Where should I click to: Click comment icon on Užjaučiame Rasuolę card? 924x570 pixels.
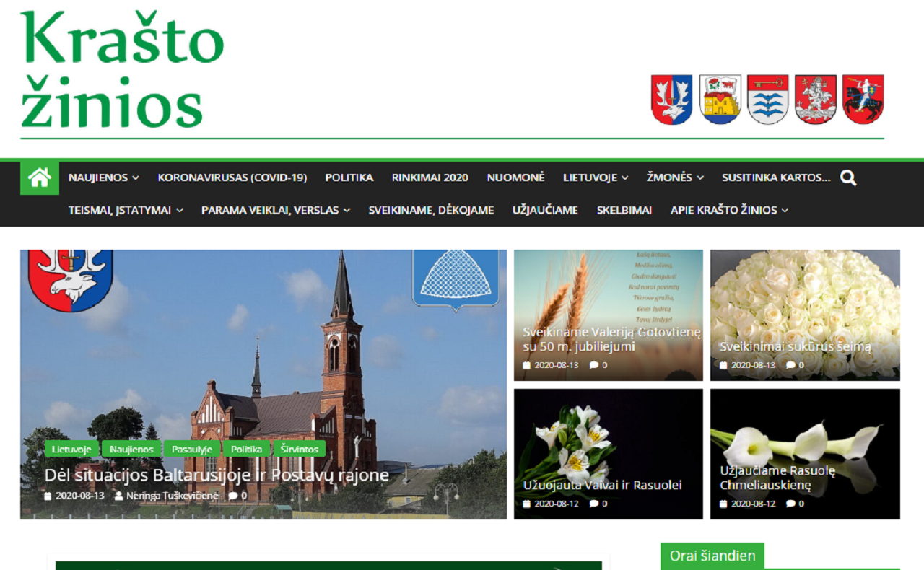pos(790,504)
